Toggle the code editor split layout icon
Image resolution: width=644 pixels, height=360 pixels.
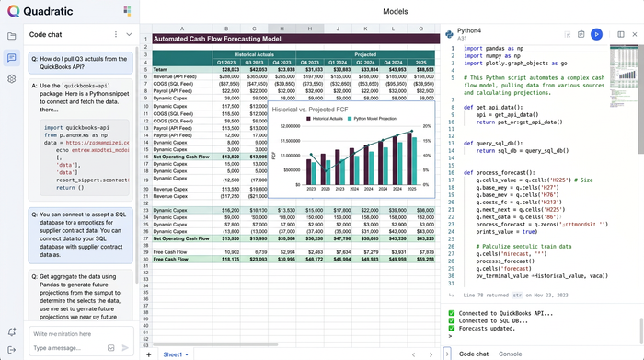(x=621, y=34)
